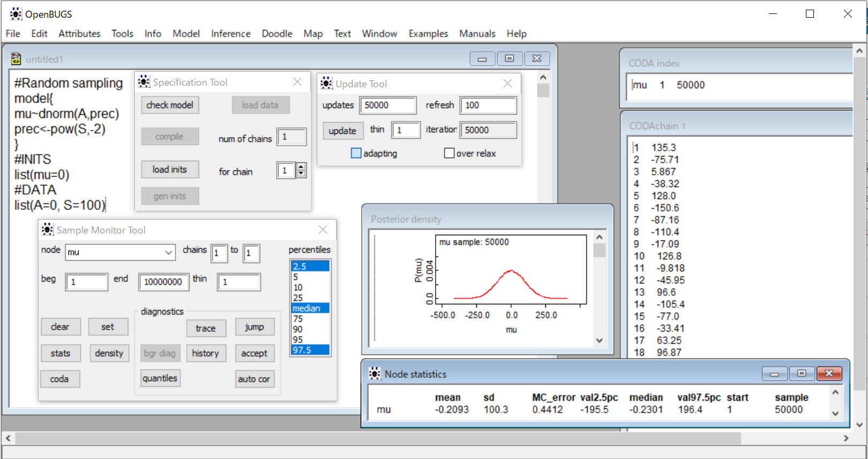Click the untitled1 vertical scrollbar thumb
The width and height of the screenshot is (868, 459).
[543, 91]
